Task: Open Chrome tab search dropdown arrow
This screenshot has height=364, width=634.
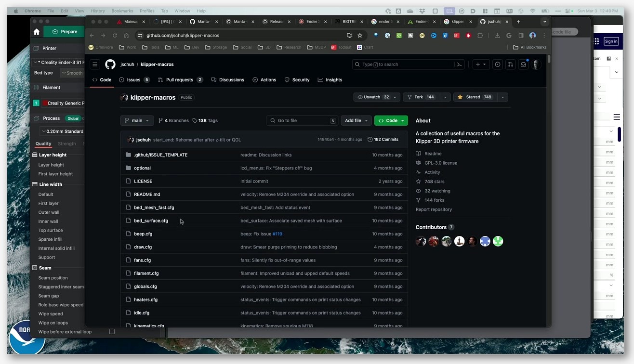Action: (545, 21)
